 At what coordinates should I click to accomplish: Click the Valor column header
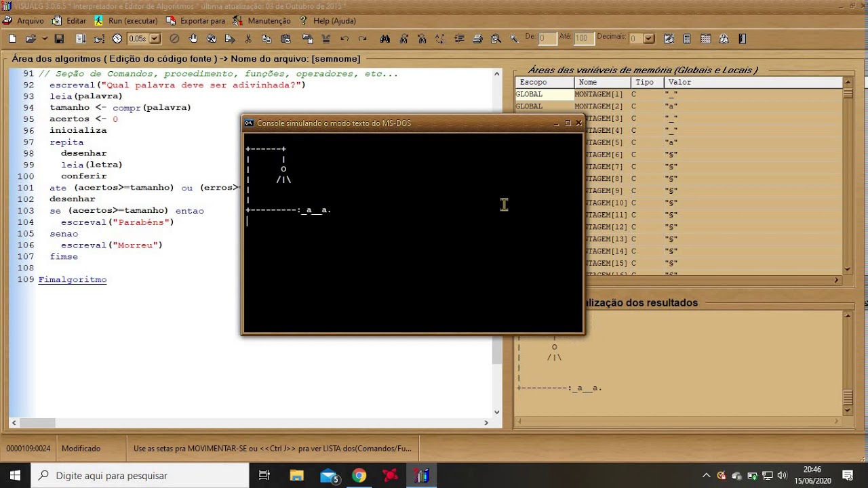(753, 82)
